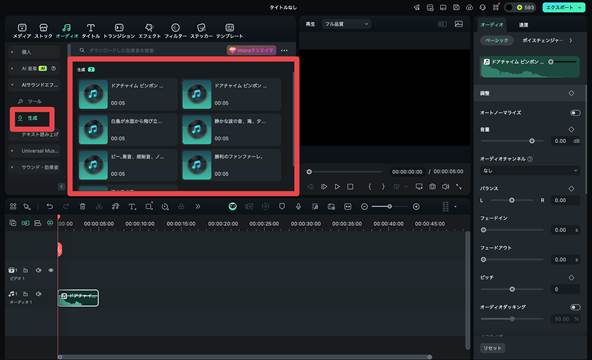Open the Templates (テンプレート) tab
592x360 pixels.
(x=230, y=31)
